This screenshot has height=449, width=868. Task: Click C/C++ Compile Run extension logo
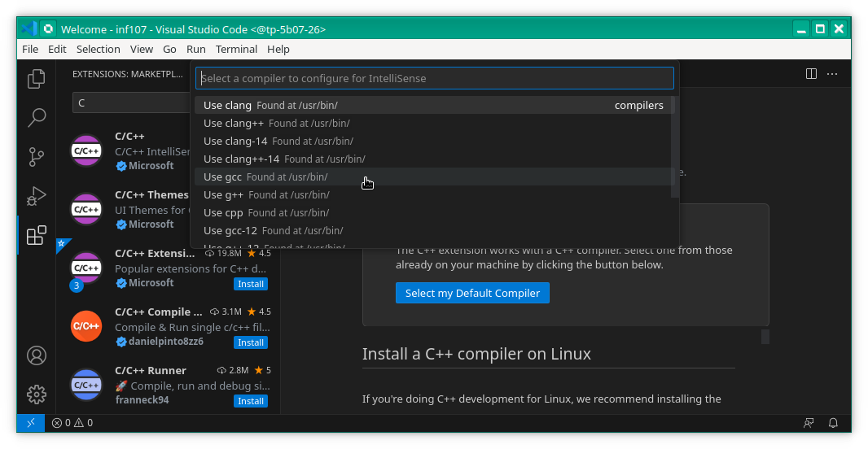coord(86,326)
